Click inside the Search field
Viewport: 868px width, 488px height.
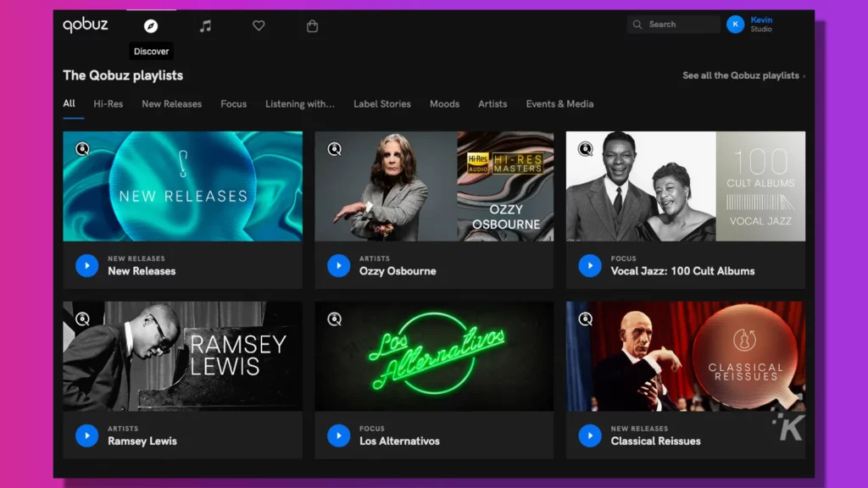673,24
